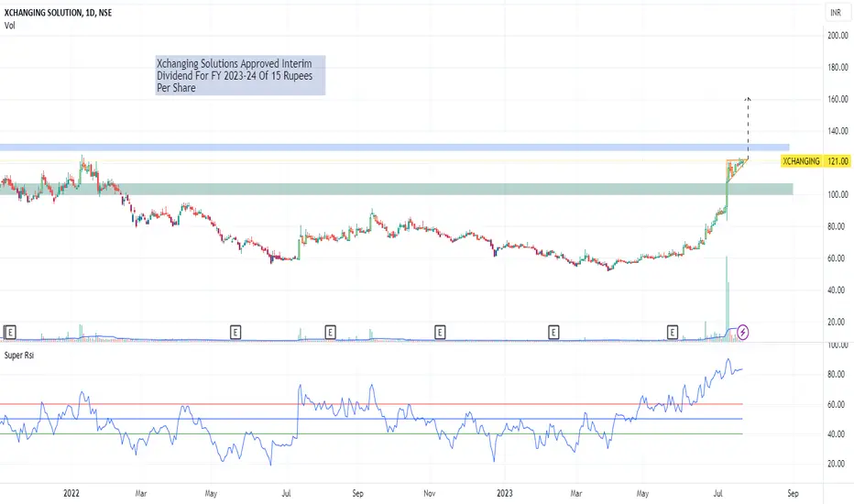Click the 80.00 label in Super Rsi scale

[836, 374]
